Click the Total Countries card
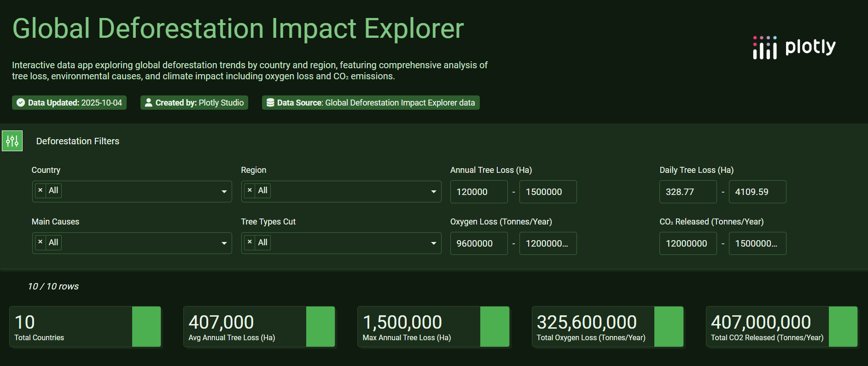The height and width of the screenshot is (366, 868). pos(85,327)
